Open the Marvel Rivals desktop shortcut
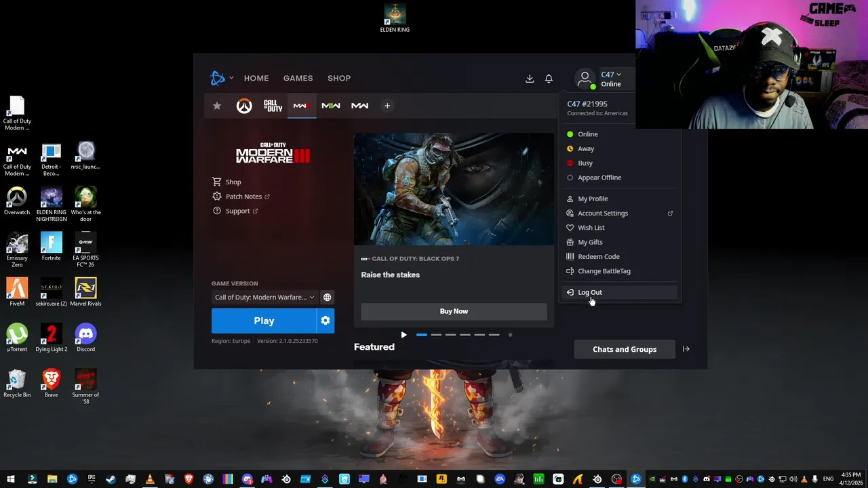Viewport: 868px width, 488px height. coord(85,292)
